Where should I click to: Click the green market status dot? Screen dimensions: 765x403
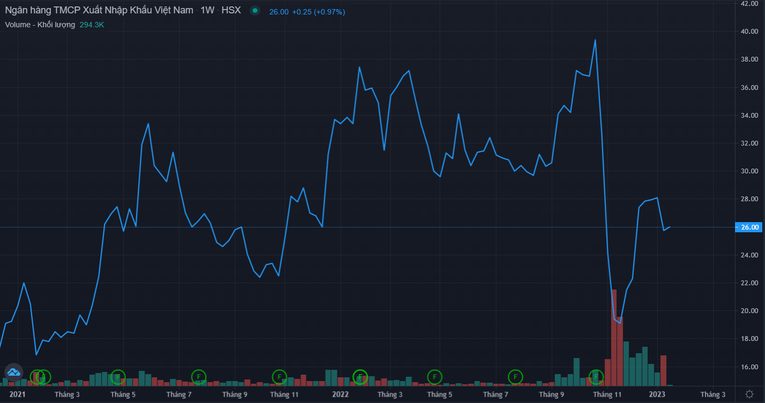coord(255,11)
